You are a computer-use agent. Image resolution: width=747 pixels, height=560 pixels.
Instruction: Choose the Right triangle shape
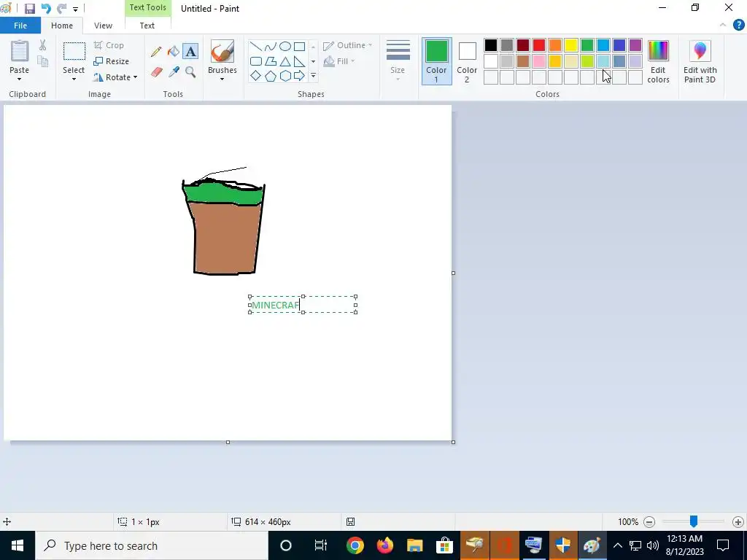pyautogui.click(x=299, y=61)
